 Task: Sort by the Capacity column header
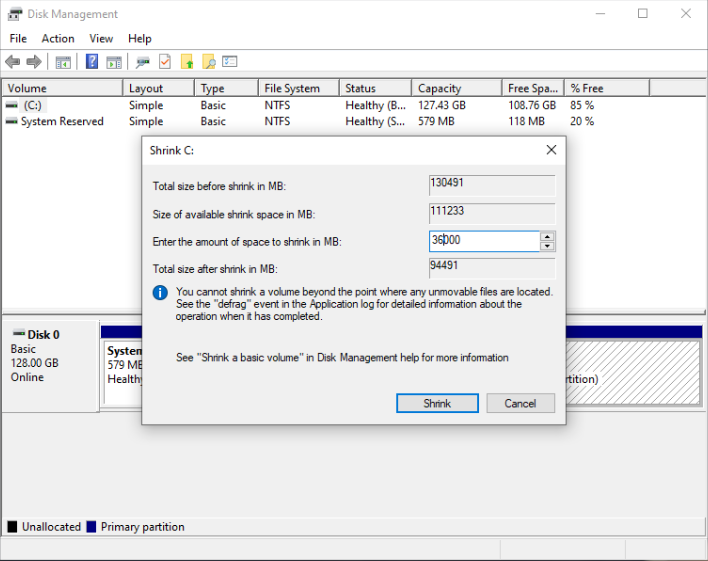[456, 88]
